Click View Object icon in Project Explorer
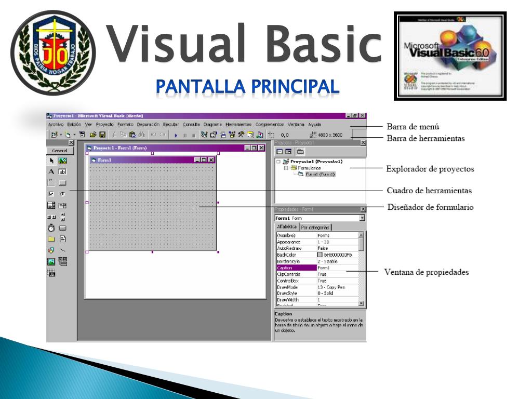This screenshot has width=532, height=399. point(288,152)
